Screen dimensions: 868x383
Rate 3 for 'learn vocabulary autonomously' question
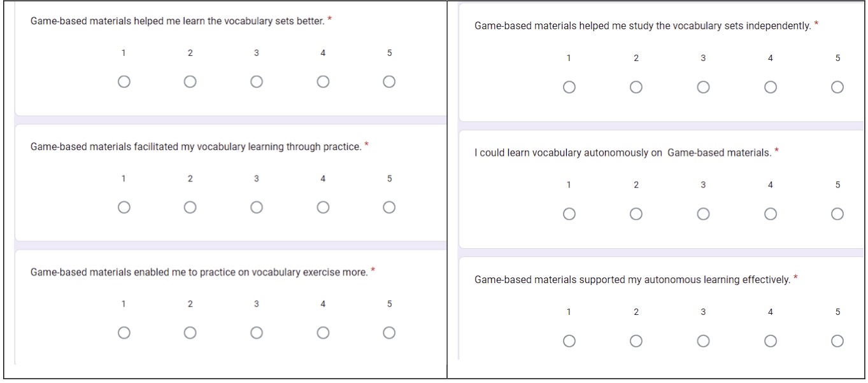703,214
